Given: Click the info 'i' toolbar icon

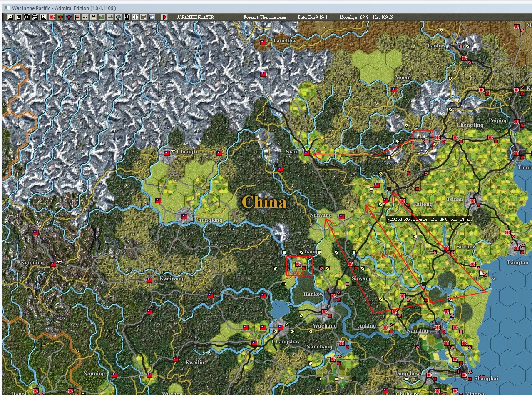Looking at the screenshot, I should tap(44, 17).
